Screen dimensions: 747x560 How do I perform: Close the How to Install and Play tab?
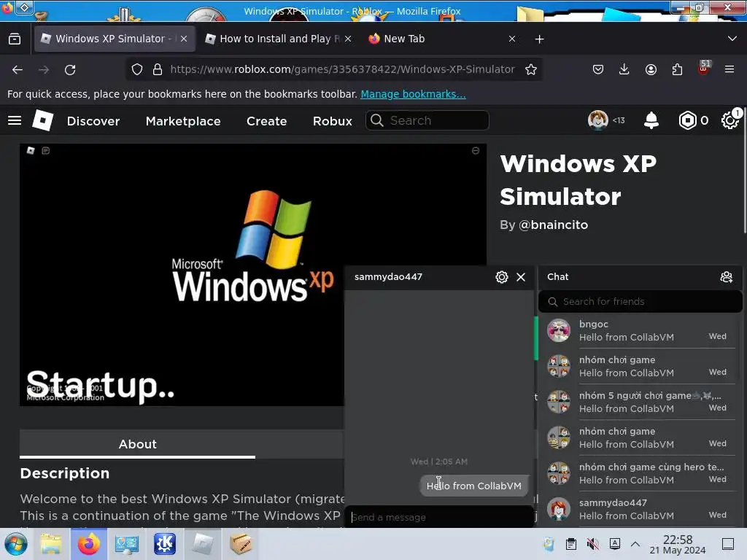pyautogui.click(x=348, y=39)
